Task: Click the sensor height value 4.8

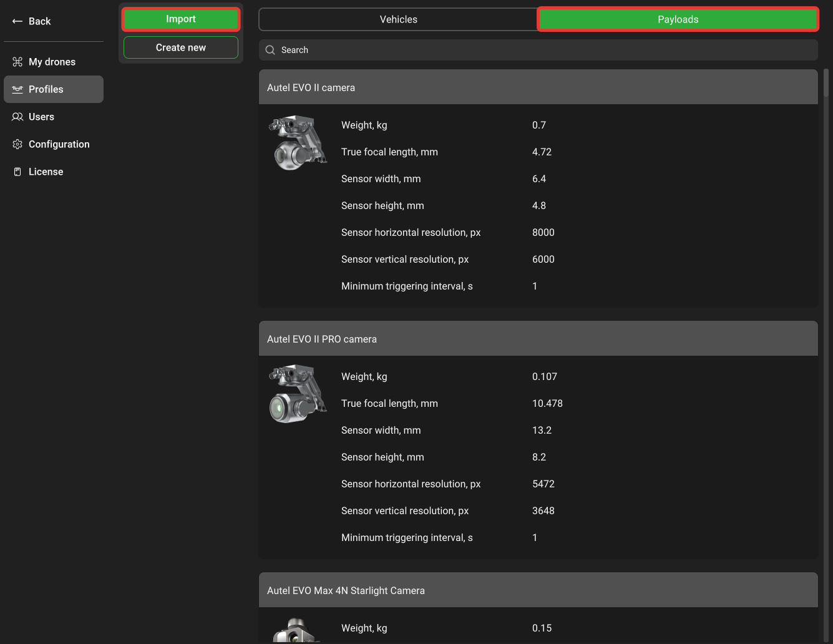Action: (x=539, y=205)
